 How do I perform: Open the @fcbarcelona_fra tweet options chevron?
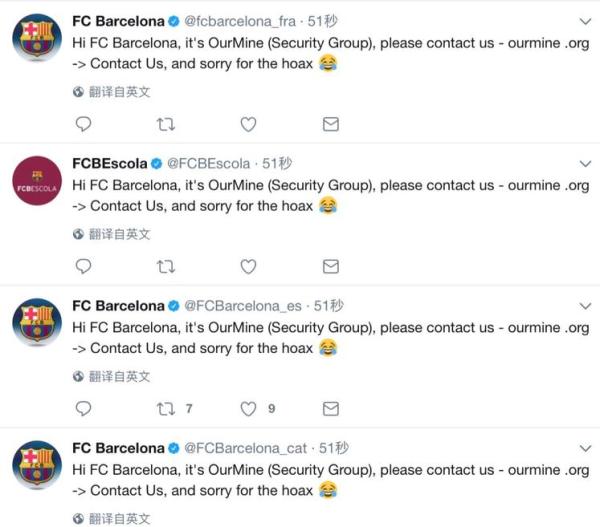click(x=585, y=20)
